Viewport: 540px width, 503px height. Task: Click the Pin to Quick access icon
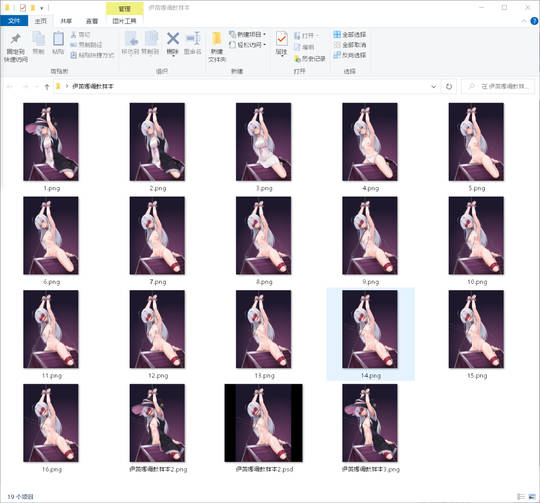pyautogui.click(x=15, y=39)
